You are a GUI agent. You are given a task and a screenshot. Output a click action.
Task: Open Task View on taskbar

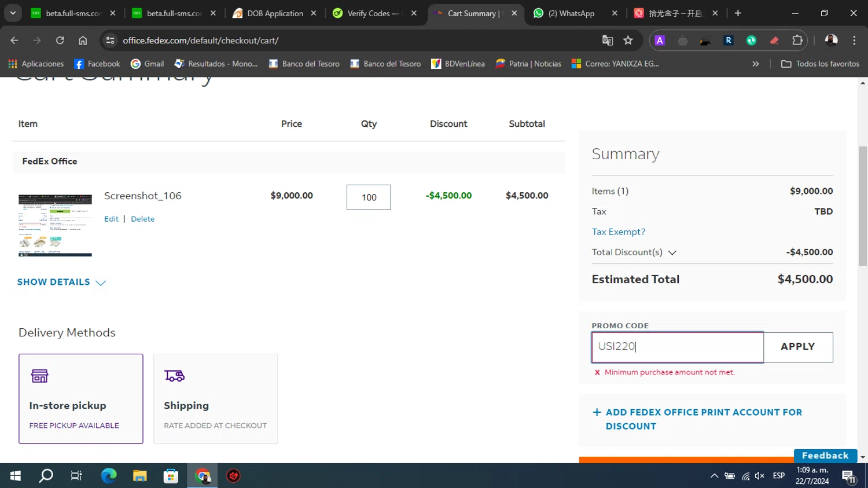pos(76,476)
